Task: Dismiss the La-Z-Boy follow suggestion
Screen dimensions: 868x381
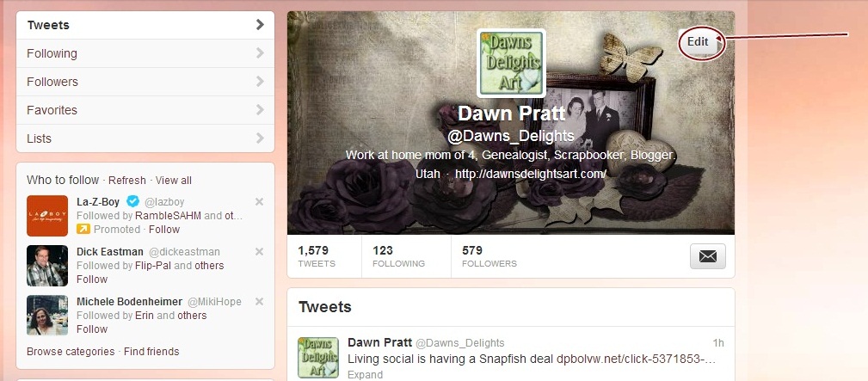Action: tap(259, 201)
